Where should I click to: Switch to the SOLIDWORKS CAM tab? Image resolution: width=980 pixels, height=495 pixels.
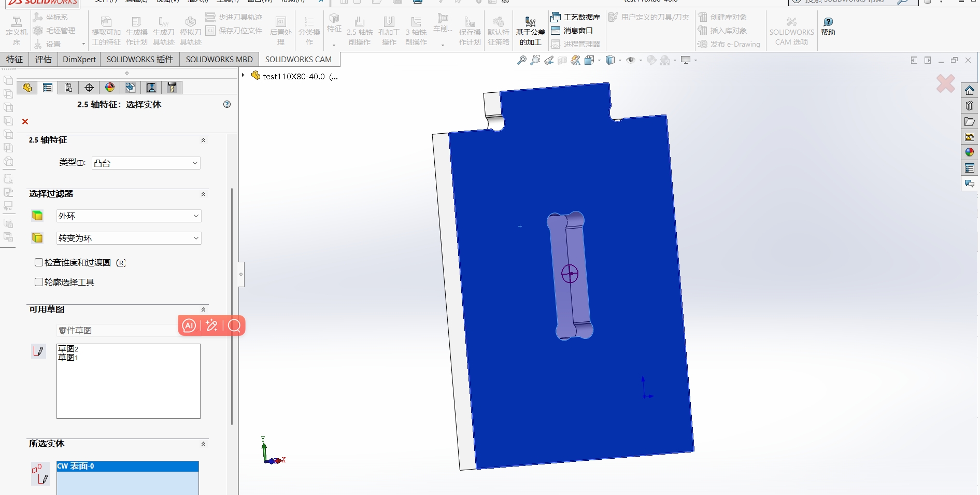tap(299, 59)
